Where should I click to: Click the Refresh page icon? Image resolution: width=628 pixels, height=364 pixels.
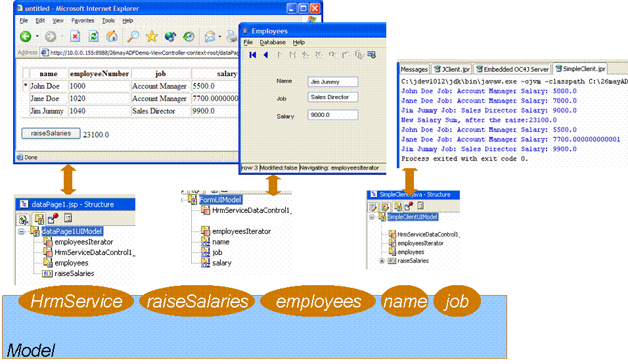coord(94,36)
